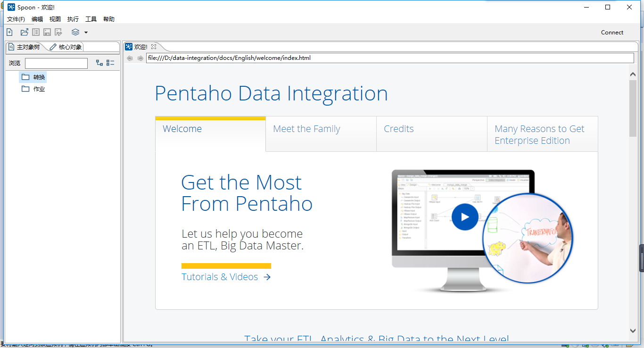The height and width of the screenshot is (348, 644).
Task: Open the Meet the Family tab
Action: 321,134
